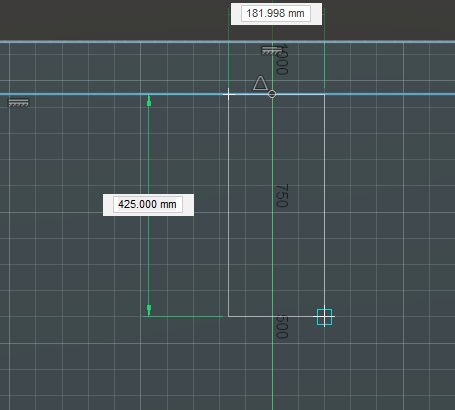The image size is (455, 410).
Task: Click the green bottom arrowhead of height dimension
Action: pos(149,310)
